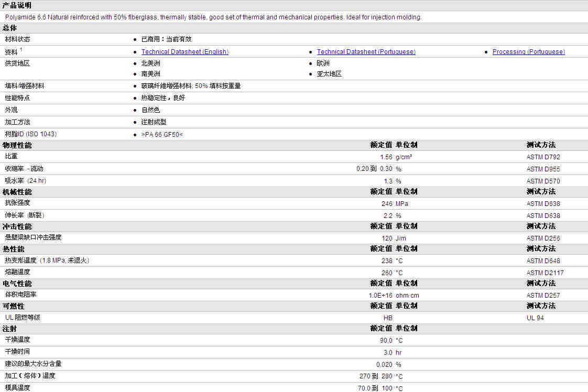Select 南美洲 region entry
This screenshot has width=588, height=392.
pyautogui.click(x=151, y=74)
